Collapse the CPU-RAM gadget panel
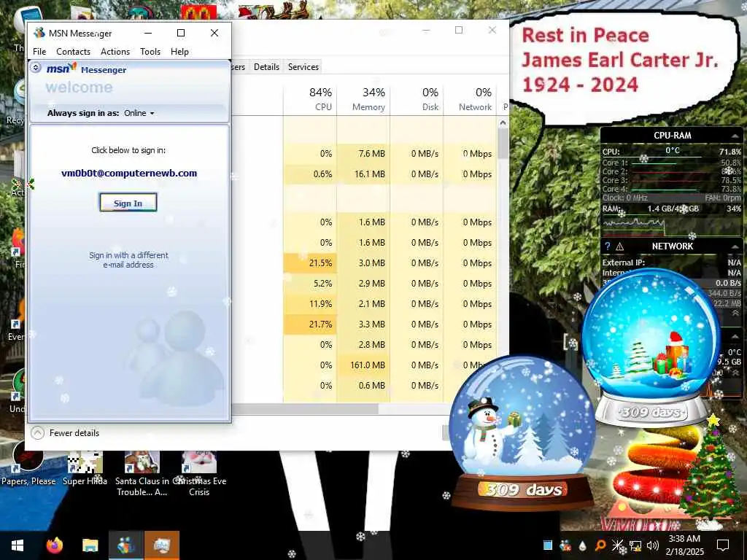Viewport: 747px width, 560px height. tap(734, 136)
